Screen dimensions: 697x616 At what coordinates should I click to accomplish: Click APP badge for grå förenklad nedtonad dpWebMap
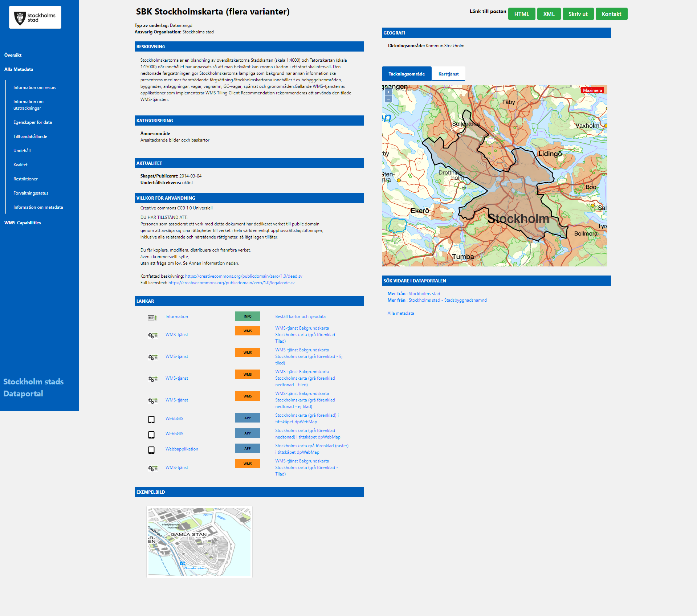point(248,433)
